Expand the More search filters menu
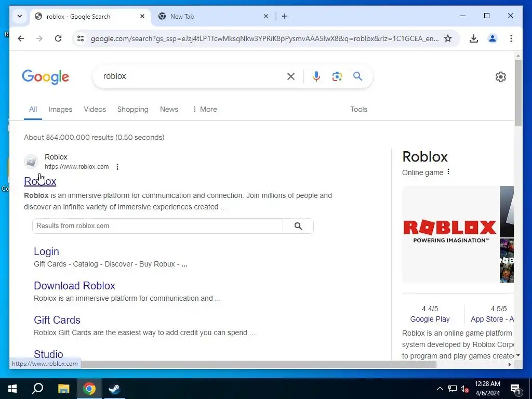The width and height of the screenshot is (532, 399). coord(205,109)
